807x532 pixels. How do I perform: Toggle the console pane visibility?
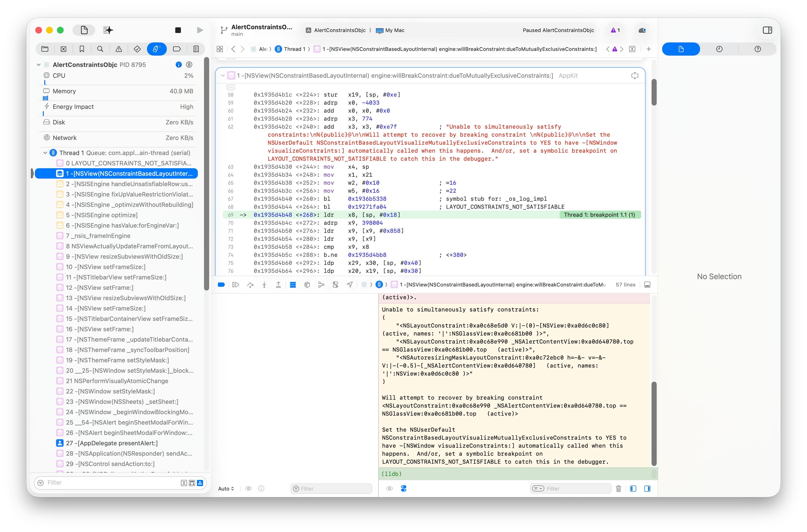647,489
